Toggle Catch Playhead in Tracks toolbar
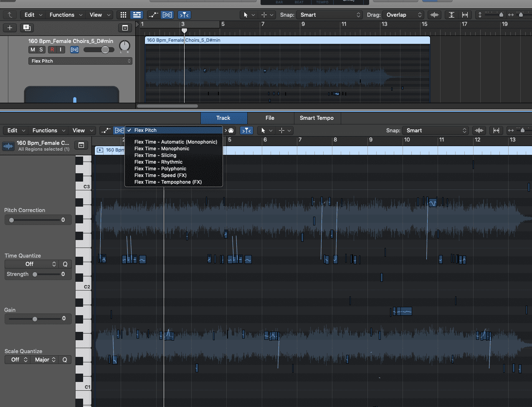The width and height of the screenshot is (532, 407). tap(184, 15)
